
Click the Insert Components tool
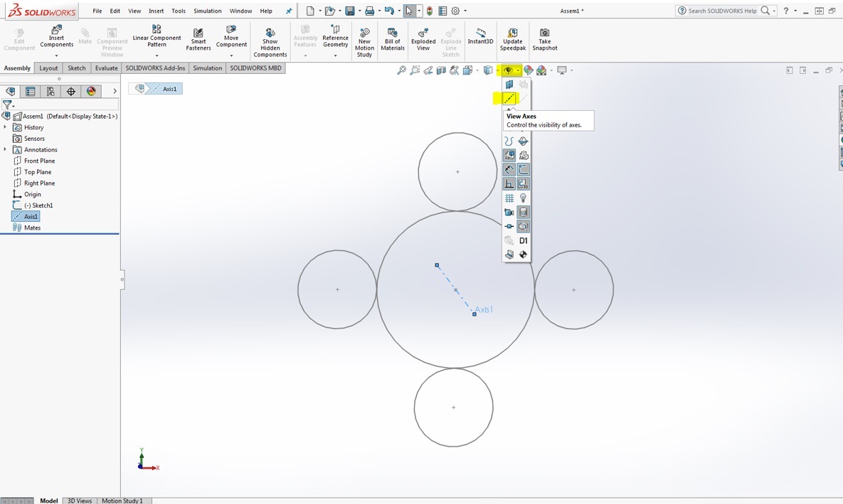(56, 36)
